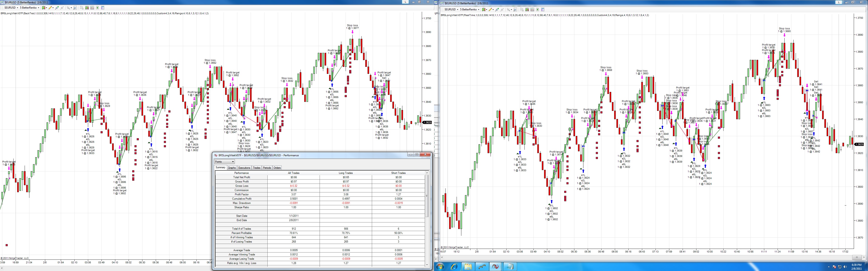Open Strategies dollar icon in right chart toolbar
868x271 pixels.
point(538,9)
